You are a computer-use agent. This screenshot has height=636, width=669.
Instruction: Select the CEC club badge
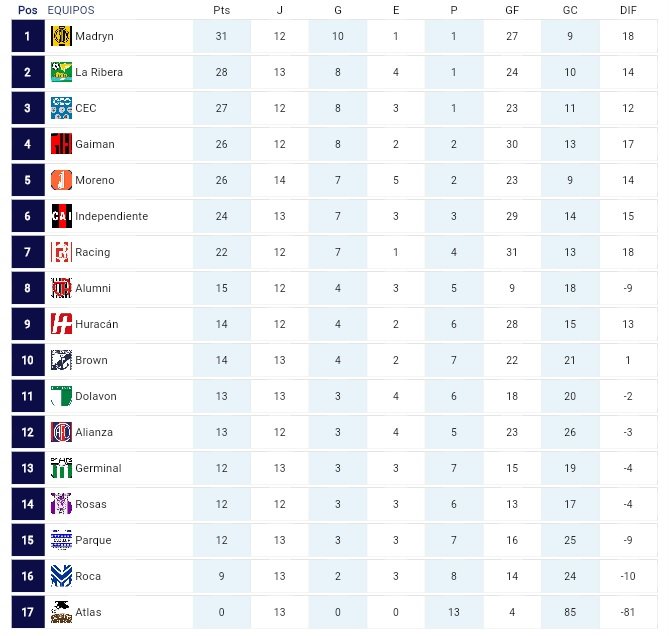click(x=61, y=108)
